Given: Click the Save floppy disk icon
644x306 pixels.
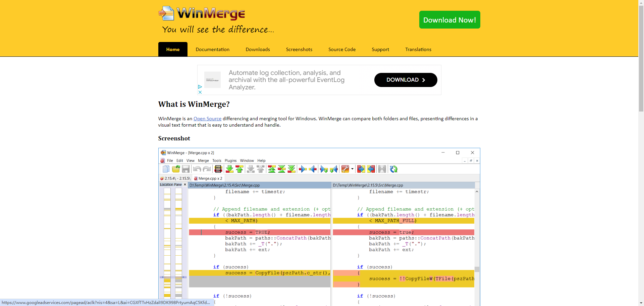Looking at the screenshot, I should pos(186,169).
